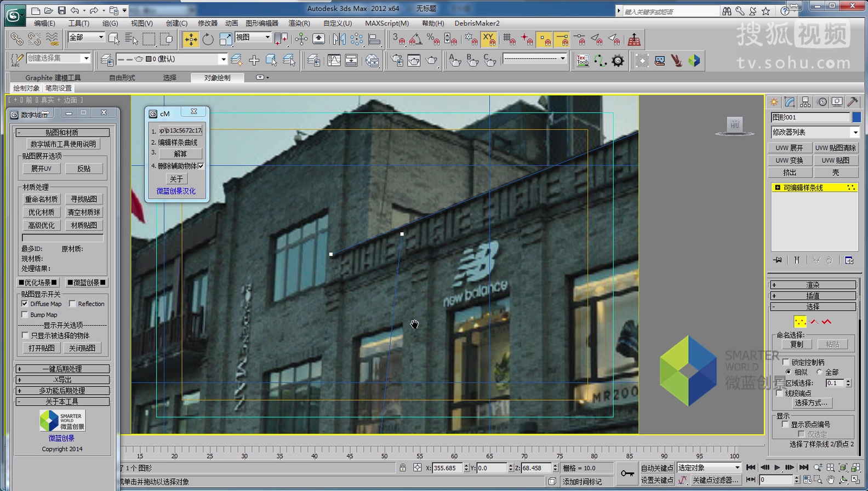
Task: Select Segment sub-object level icon
Action: pyautogui.click(x=814, y=322)
